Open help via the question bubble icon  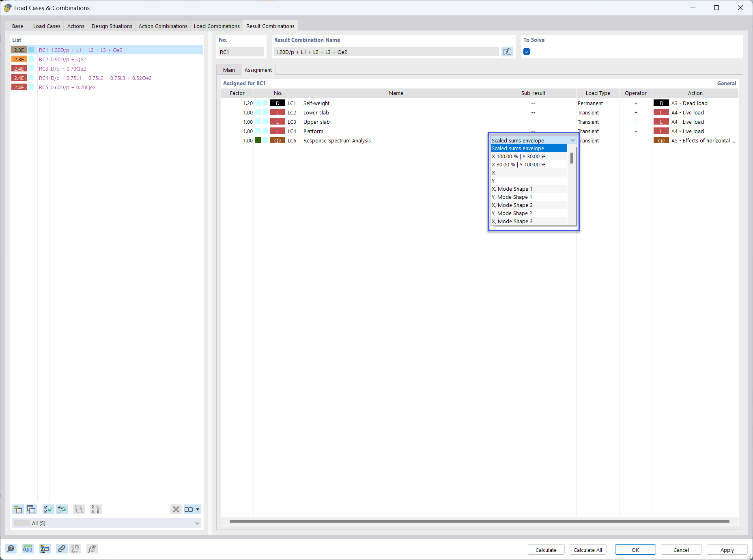pyautogui.click(x=11, y=549)
